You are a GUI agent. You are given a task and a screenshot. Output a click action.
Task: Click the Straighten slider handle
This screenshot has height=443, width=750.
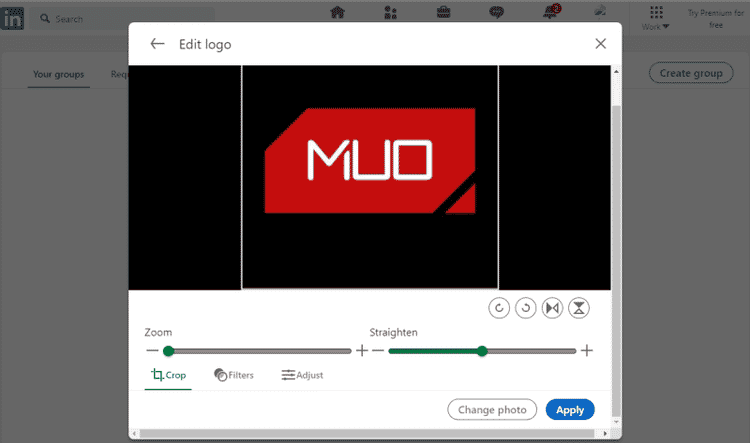482,351
